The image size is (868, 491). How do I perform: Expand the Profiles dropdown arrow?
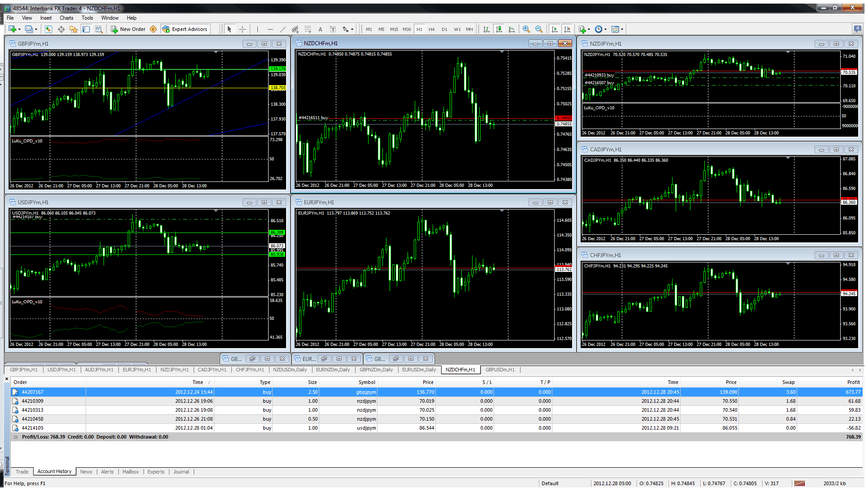tap(36, 29)
